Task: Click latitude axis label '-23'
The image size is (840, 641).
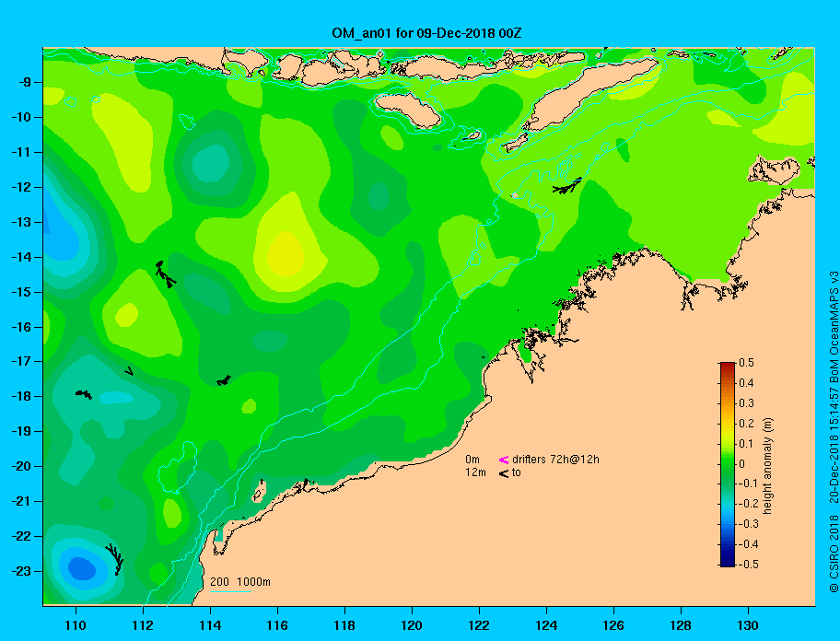Action: click(23, 571)
